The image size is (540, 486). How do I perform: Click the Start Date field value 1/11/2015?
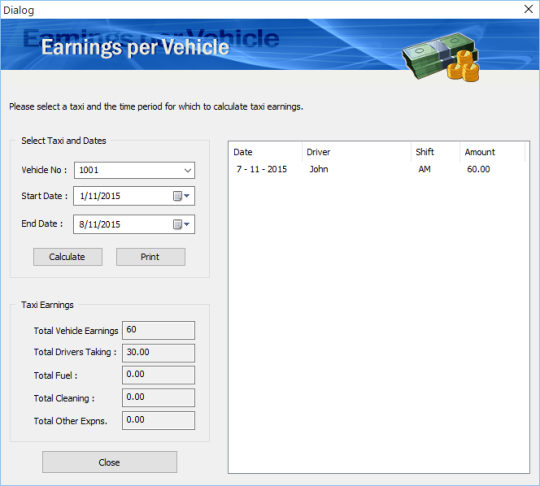point(100,196)
